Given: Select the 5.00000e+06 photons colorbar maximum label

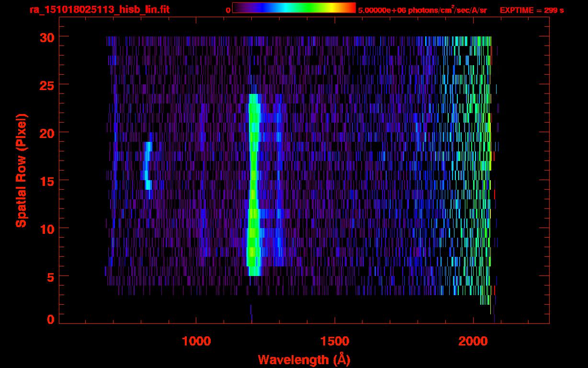Looking at the screenshot, I should (x=422, y=10).
